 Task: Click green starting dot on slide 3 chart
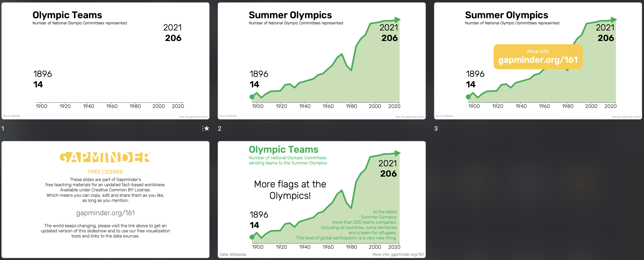click(x=468, y=97)
